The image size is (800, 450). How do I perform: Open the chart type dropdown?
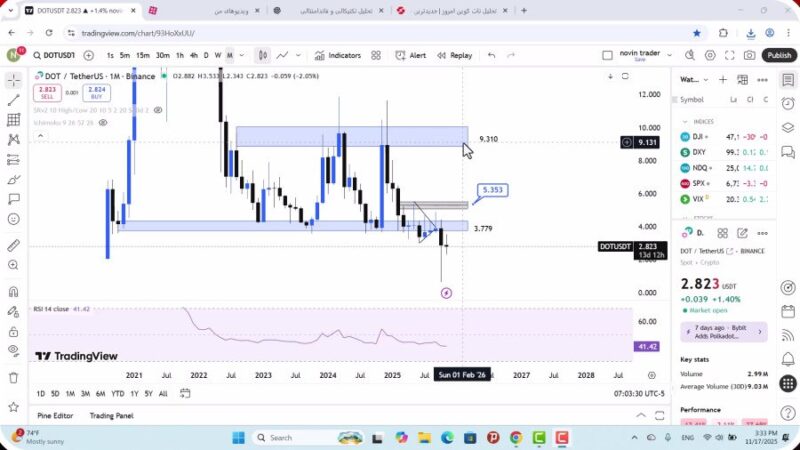262,56
